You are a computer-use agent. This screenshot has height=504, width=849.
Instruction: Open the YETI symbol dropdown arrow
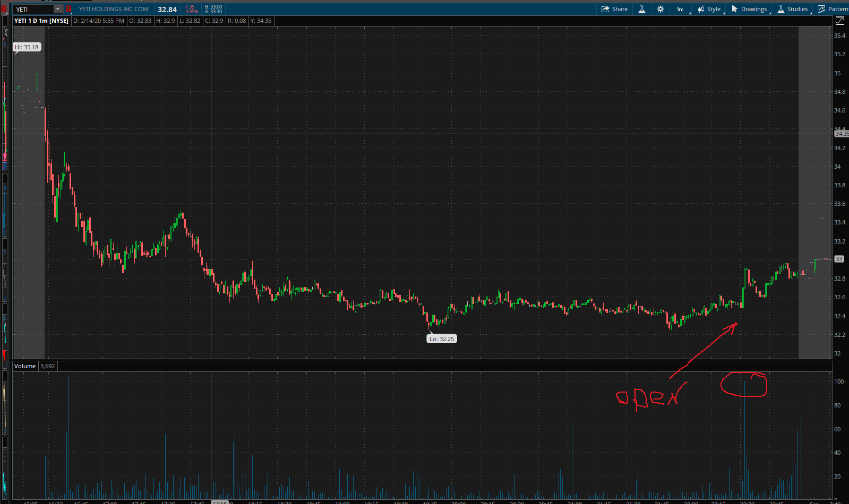[x=58, y=9]
